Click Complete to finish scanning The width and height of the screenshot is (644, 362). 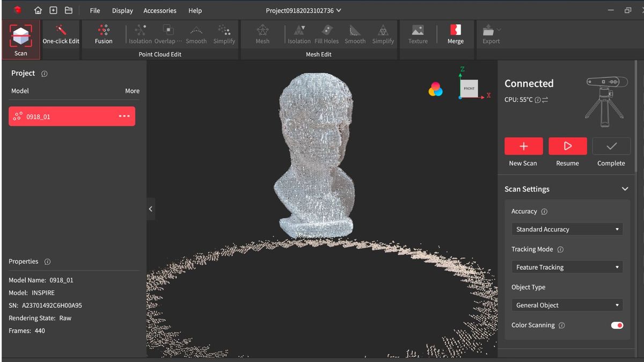(x=611, y=145)
